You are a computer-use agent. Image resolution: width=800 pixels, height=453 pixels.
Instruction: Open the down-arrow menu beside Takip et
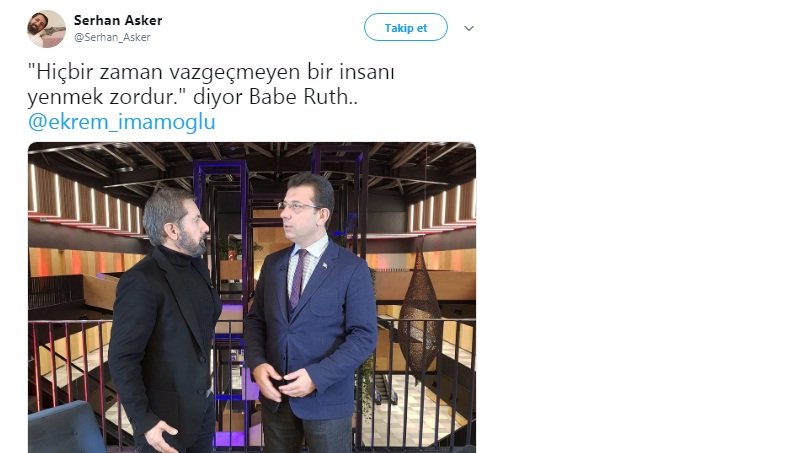[469, 28]
